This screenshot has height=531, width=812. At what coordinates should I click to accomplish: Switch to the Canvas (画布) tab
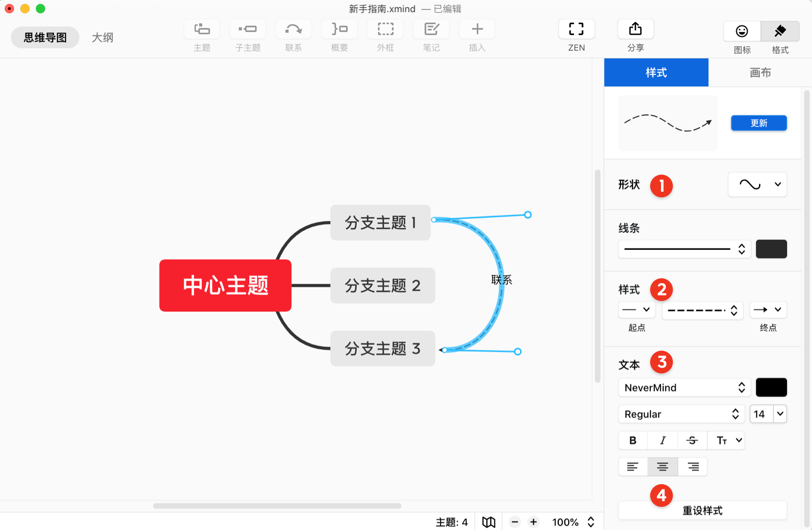[760, 72]
